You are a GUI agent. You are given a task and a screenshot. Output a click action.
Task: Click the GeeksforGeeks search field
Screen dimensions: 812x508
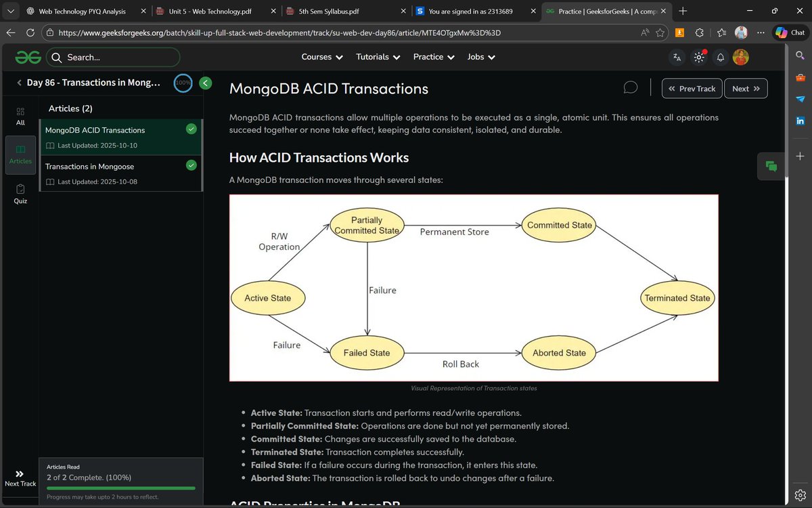[112, 58]
